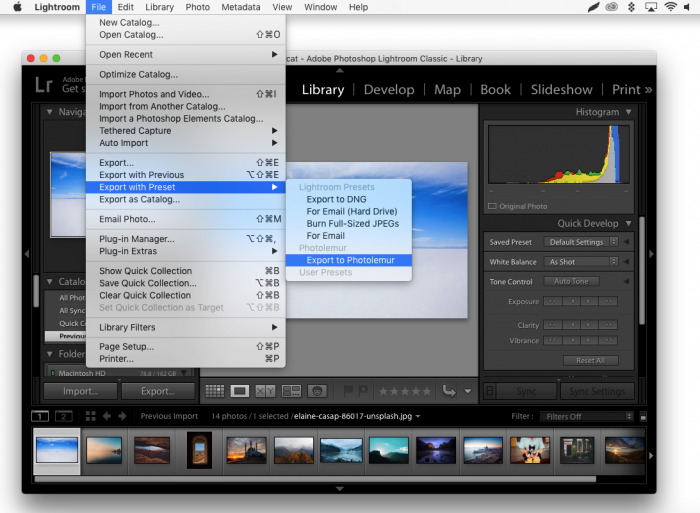
Task: Open People view face icon
Action: tap(317, 391)
